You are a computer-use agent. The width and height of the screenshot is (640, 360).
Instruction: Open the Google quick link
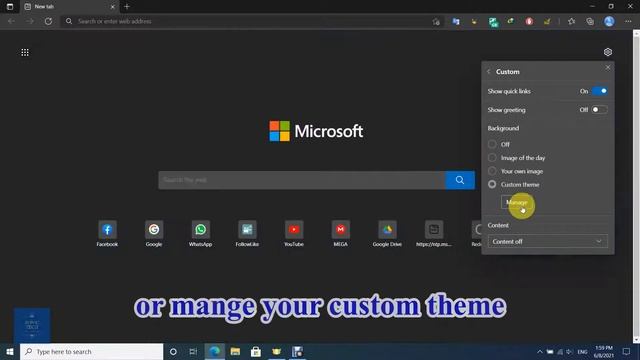coord(154,234)
